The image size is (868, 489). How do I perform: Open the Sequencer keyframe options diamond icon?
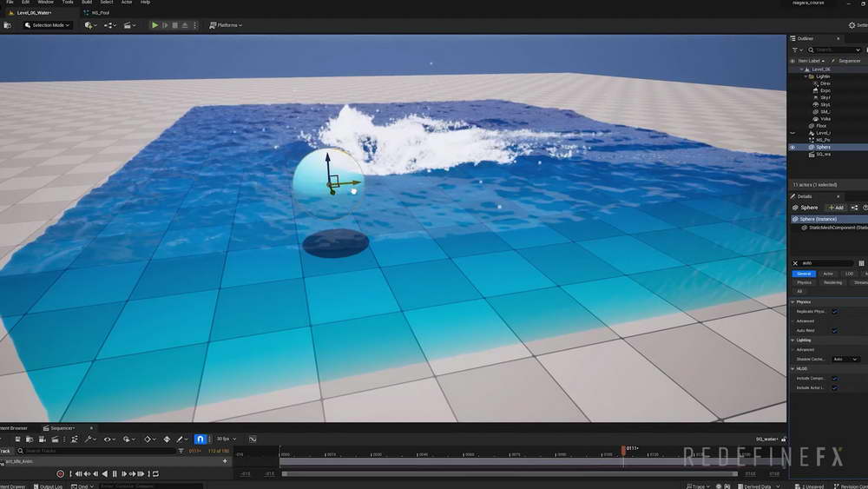149,439
